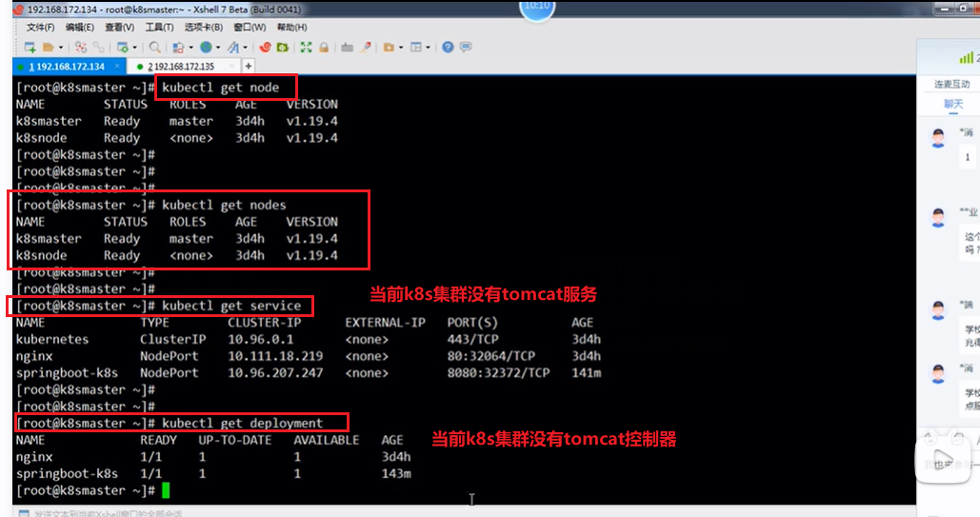Expand the bookmark folder dropdown arrow
The image size is (980, 517).
coord(401,47)
